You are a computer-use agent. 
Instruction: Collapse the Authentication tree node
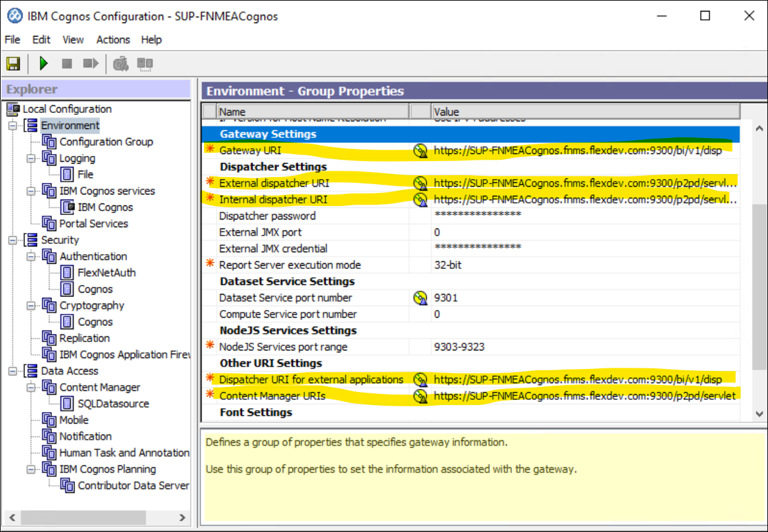click(31, 256)
